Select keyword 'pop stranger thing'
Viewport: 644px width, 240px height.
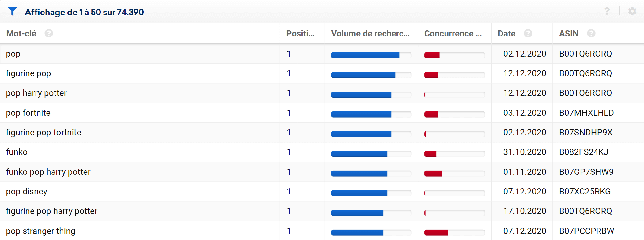[41, 231]
